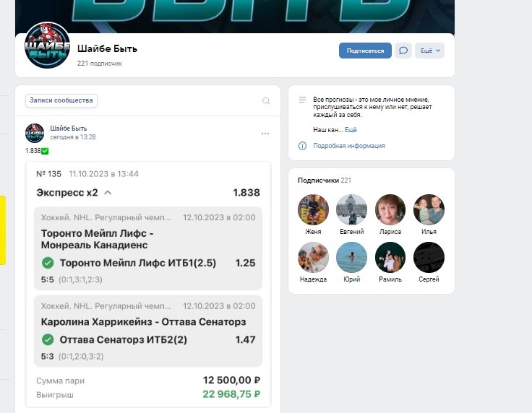
Task: Click Оттава Сенаторз ИТБ2(2) bet line
Action: click(x=123, y=339)
